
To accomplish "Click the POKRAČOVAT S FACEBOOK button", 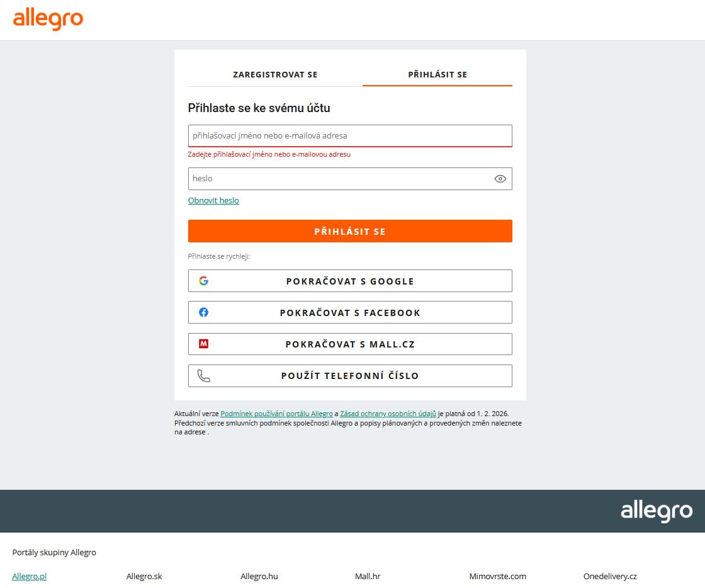I will (350, 312).
